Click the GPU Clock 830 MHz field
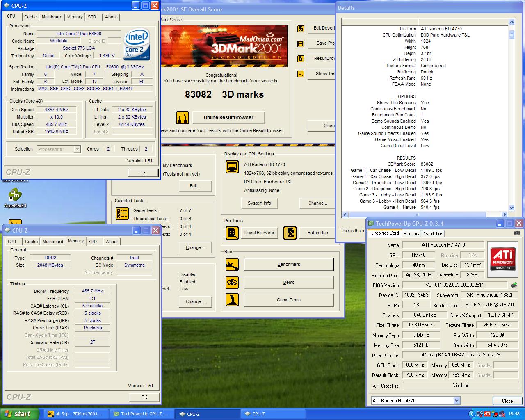 click(415, 365)
